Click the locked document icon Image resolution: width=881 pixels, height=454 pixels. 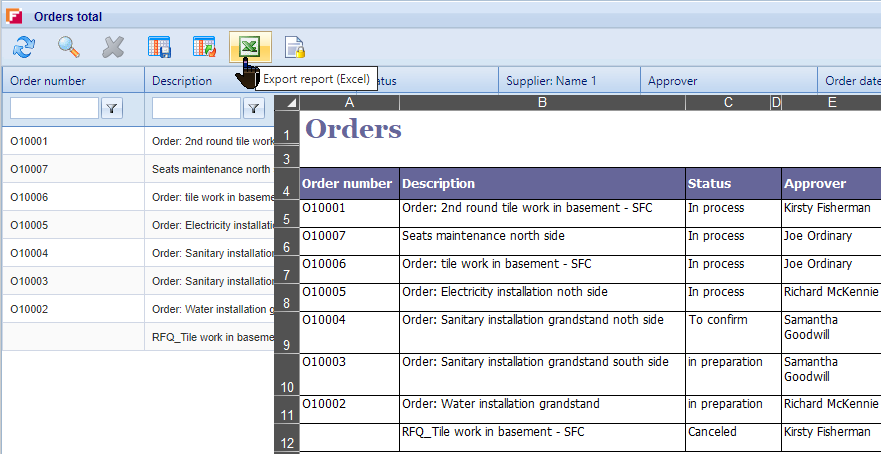pos(294,47)
